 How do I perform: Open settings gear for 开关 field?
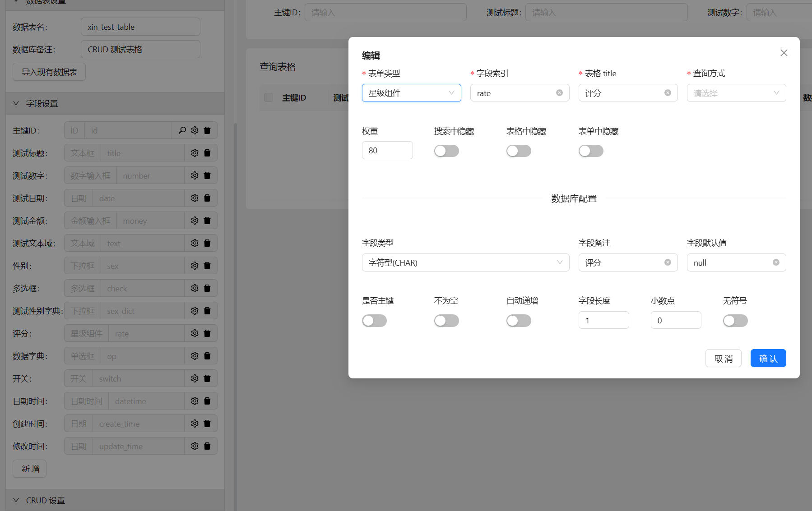click(x=195, y=378)
